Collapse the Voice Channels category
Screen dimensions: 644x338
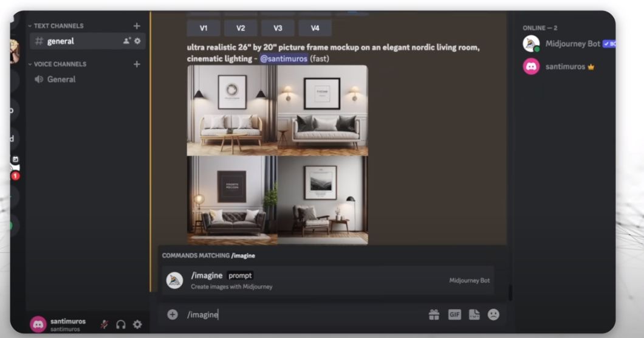(x=60, y=64)
